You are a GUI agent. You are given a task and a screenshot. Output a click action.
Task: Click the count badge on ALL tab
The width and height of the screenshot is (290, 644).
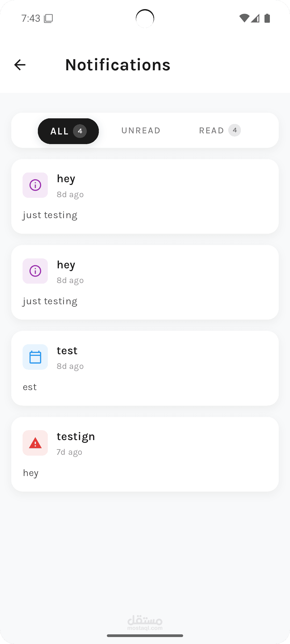tap(80, 131)
